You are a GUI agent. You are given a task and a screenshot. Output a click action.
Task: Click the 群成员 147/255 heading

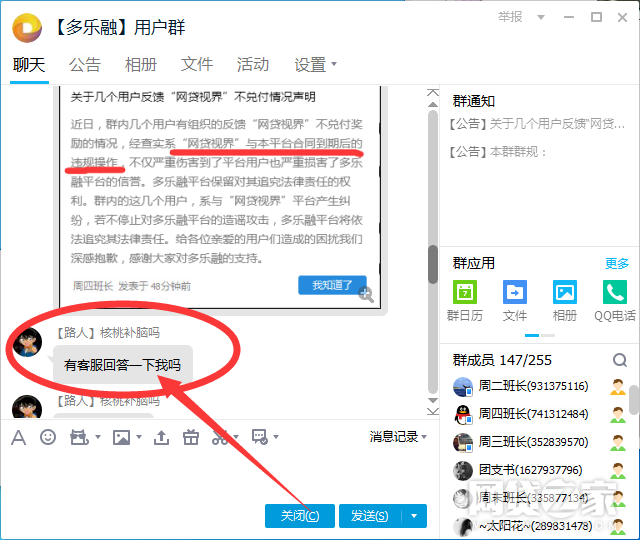tap(502, 360)
